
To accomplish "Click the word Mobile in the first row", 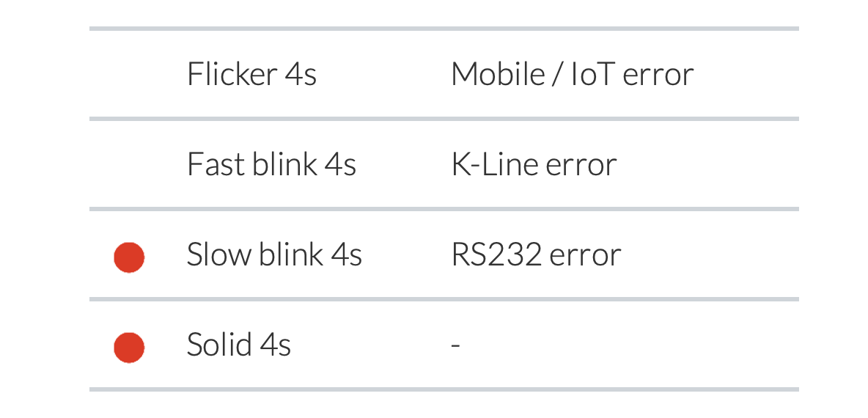I will (x=498, y=74).
